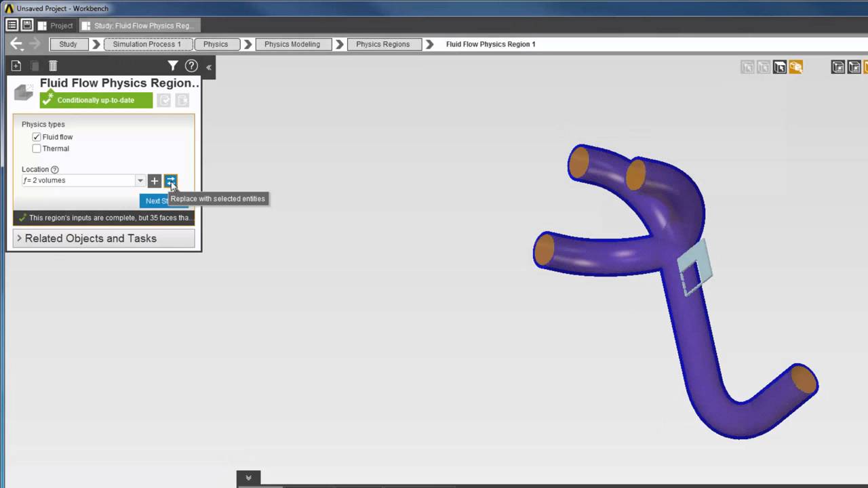Click Replace with selected entities icon
The height and width of the screenshot is (488, 868).
pyautogui.click(x=170, y=181)
